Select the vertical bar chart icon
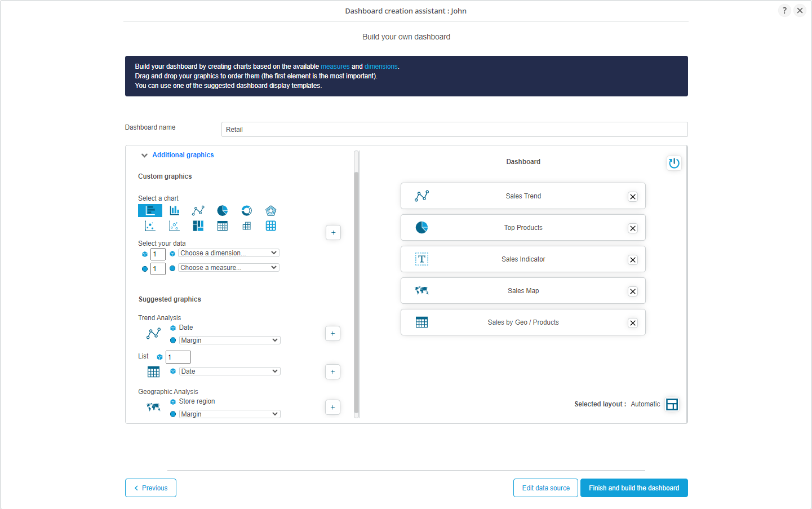The height and width of the screenshot is (509, 812). (174, 210)
